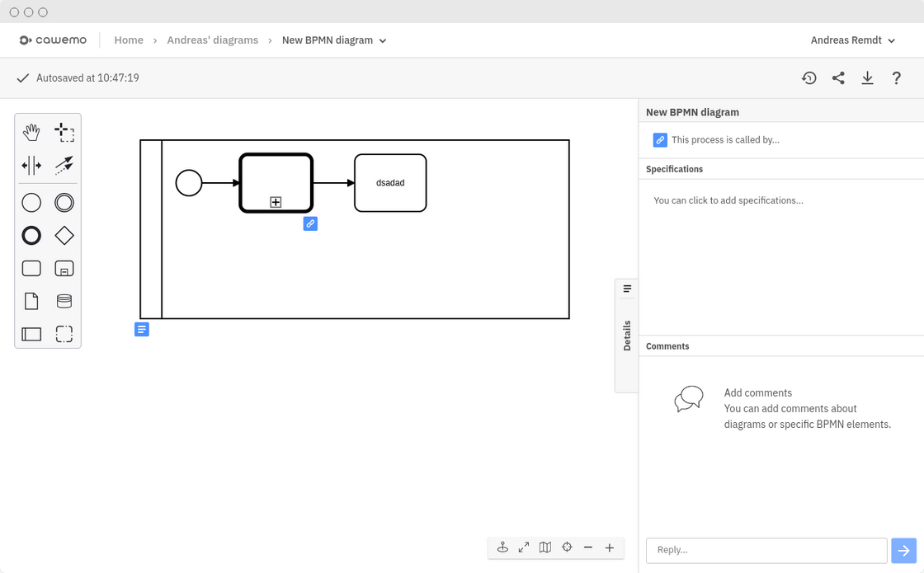Add a Pool/Participant from palette

(31, 334)
